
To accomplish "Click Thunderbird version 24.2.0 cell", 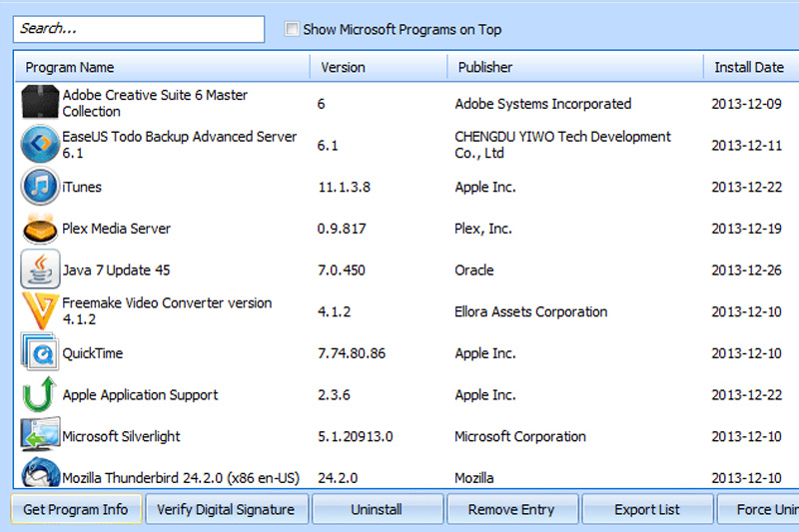I will point(338,478).
